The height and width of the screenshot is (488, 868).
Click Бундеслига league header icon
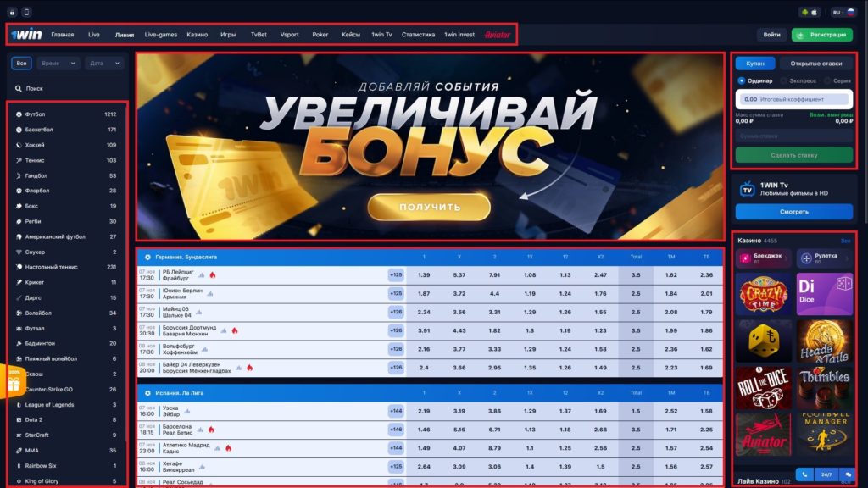pyautogui.click(x=147, y=258)
